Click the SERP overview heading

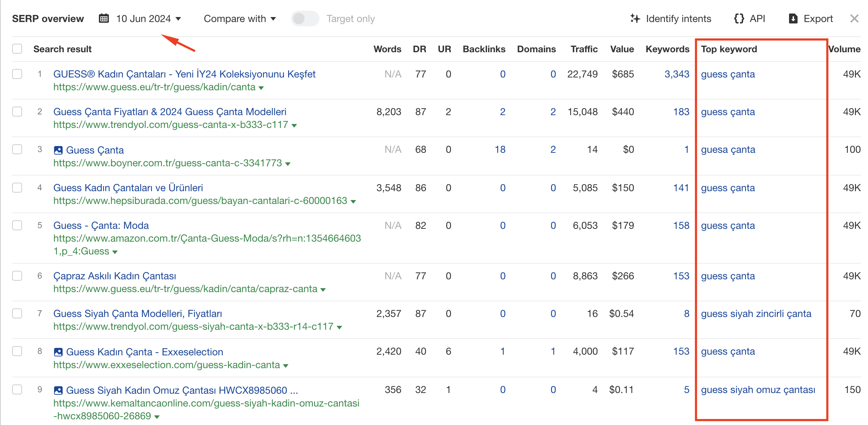tap(48, 18)
